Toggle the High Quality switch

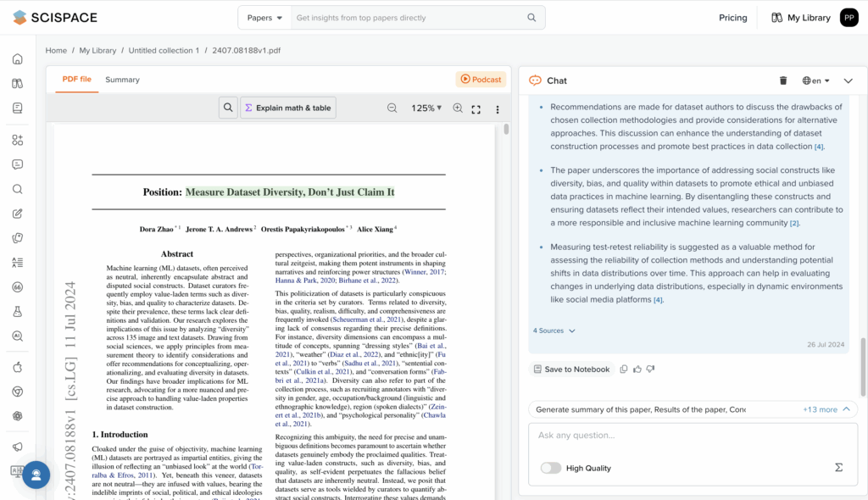[551, 468]
